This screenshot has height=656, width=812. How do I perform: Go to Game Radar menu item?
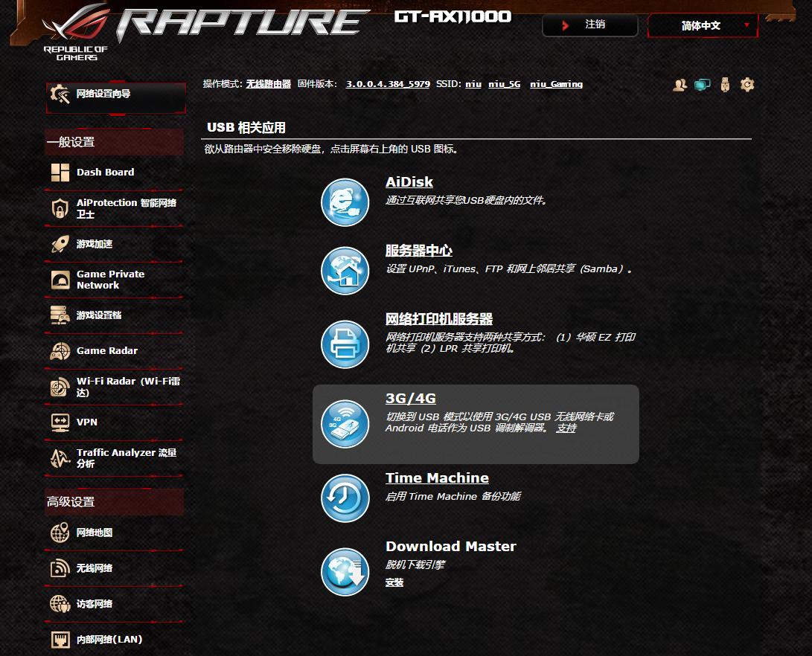pyautogui.click(x=107, y=351)
